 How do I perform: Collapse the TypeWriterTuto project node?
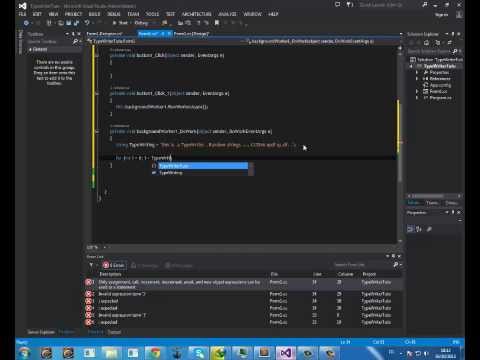point(412,66)
